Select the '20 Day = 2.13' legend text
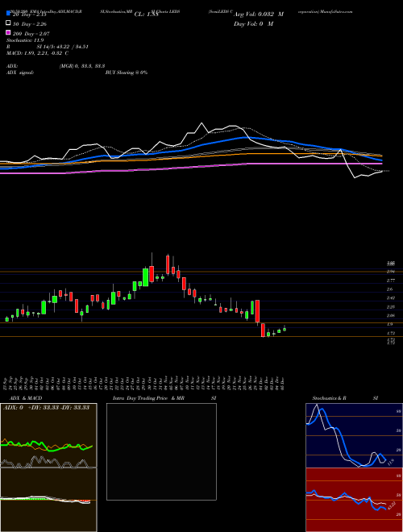403x532 pixels. tap(29, 15)
